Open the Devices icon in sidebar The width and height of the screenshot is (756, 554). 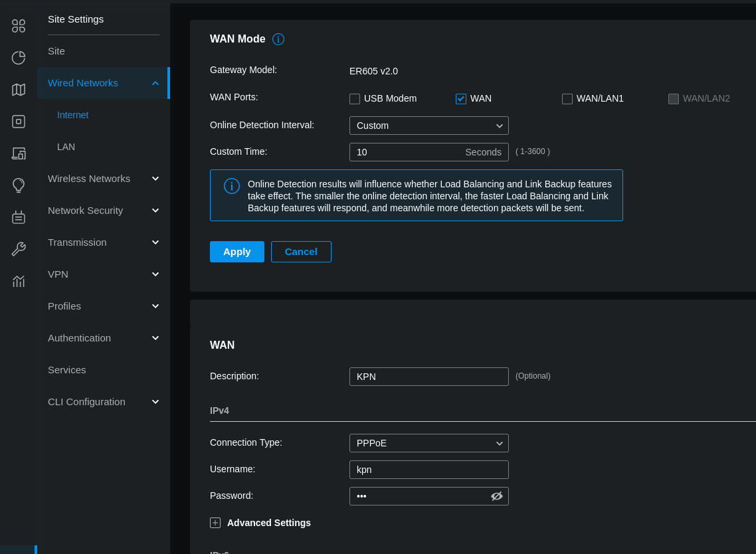[19, 122]
